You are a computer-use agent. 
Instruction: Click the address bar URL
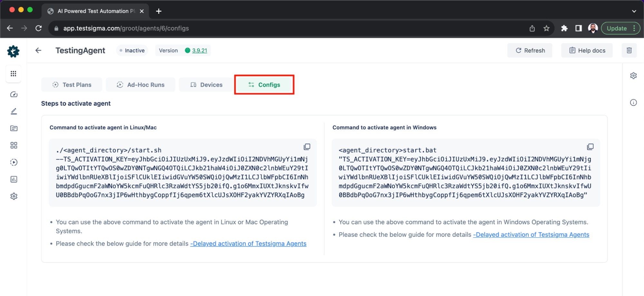coord(126,28)
